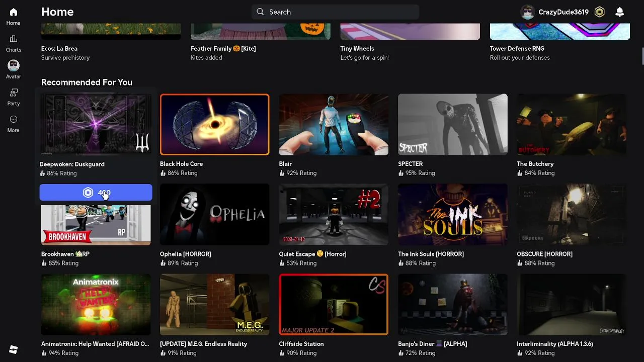
Task: Open The Ink Souls thumbnail
Action: (x=453, y=215)
